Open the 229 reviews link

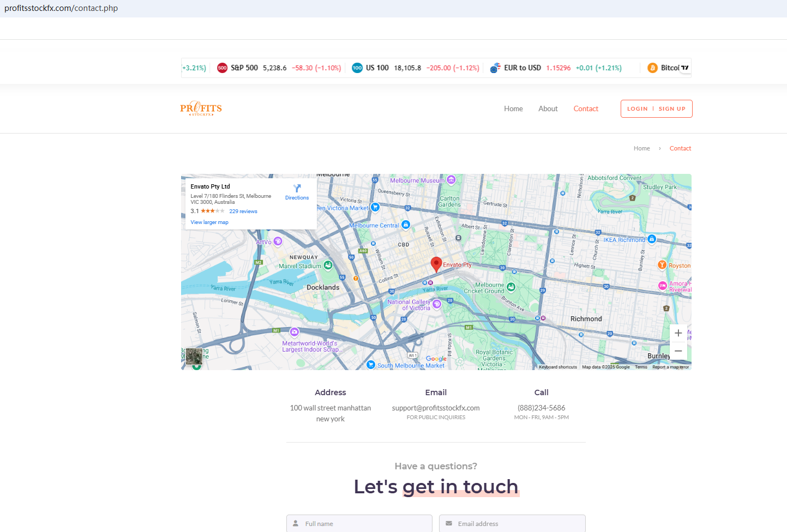(x=243, y=211)
